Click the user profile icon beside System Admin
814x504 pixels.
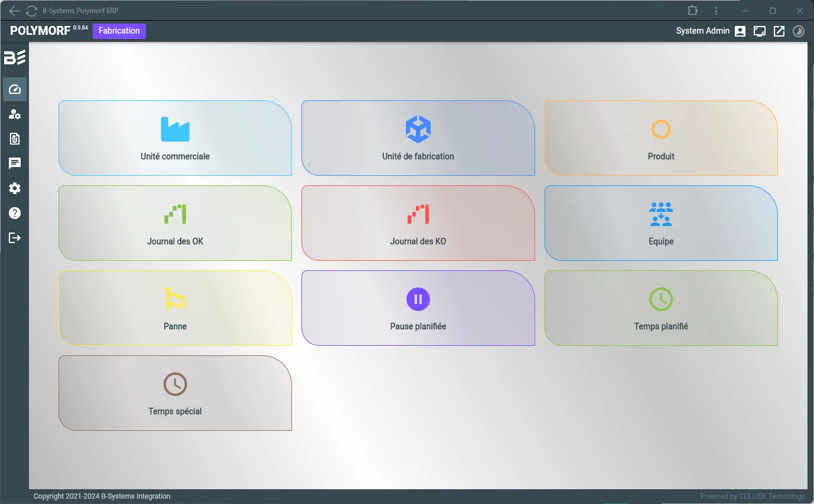click(740, 31)
